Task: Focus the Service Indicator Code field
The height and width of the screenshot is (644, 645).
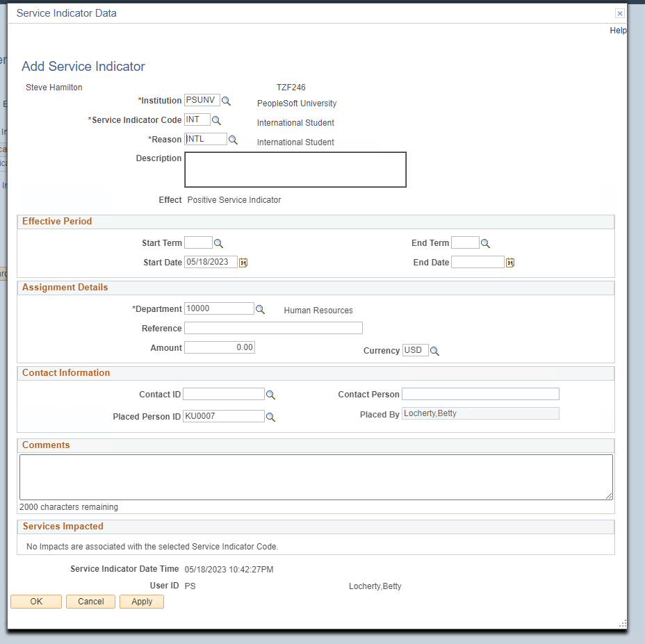Action: pos(197,119)
